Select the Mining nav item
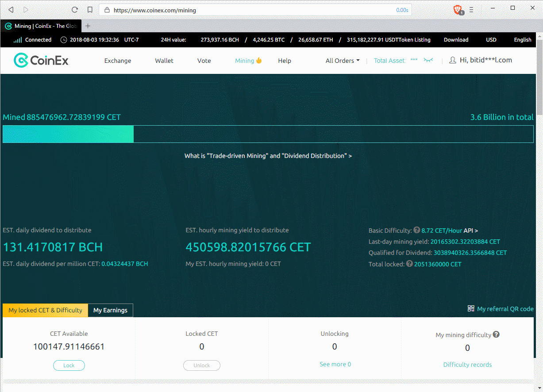Viewport: 543px width, 392px height. pyautogui.click(x=248, y=61)
